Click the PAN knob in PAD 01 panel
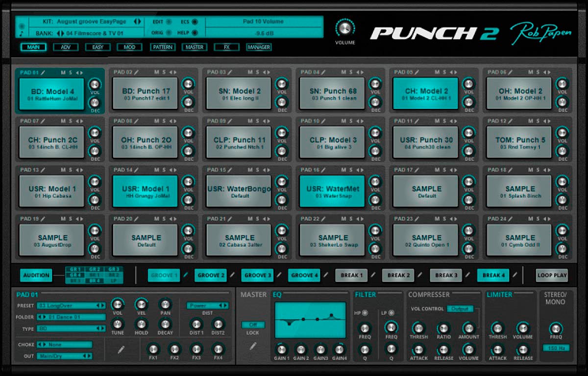Viewport: 588px width, 376px height. pos(165,304)
